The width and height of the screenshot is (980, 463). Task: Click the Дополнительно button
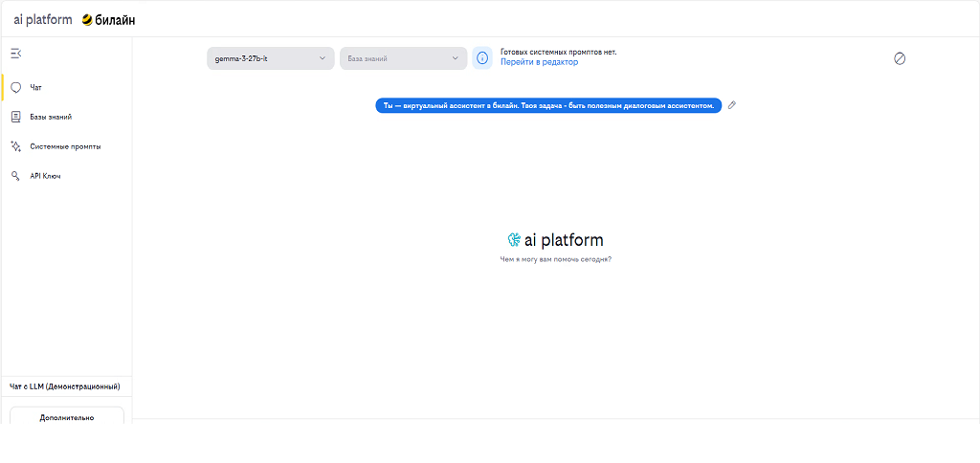pos(67,417)
